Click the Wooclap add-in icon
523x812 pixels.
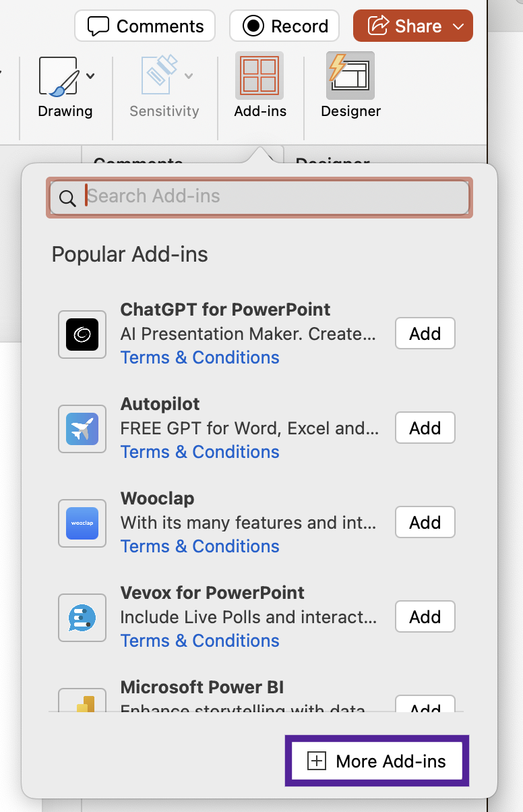[x=82, y=523]
